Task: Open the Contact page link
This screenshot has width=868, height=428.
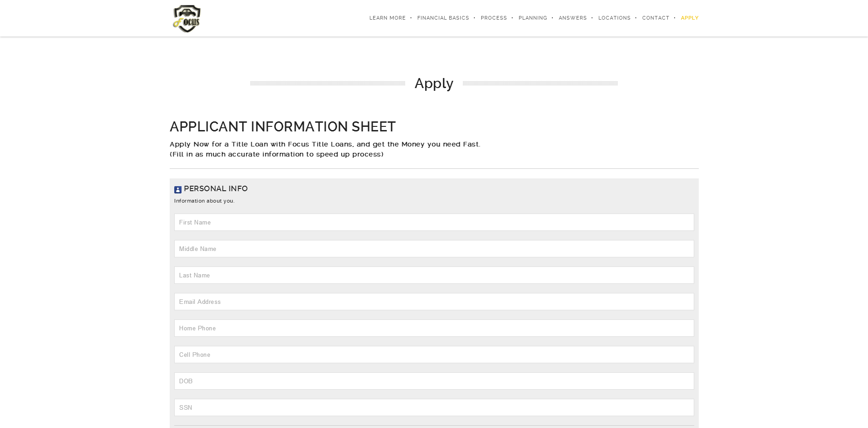Action: 655,18
